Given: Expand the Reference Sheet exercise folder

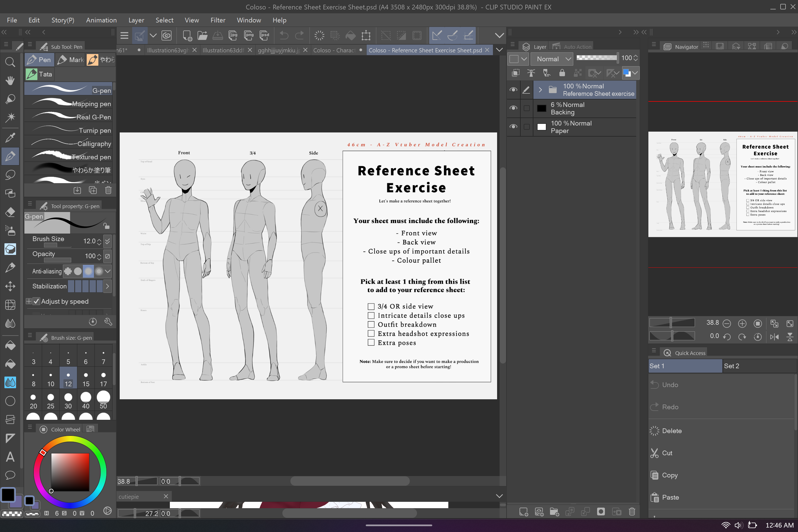Looking at the screenshot, I should (541, 89).
